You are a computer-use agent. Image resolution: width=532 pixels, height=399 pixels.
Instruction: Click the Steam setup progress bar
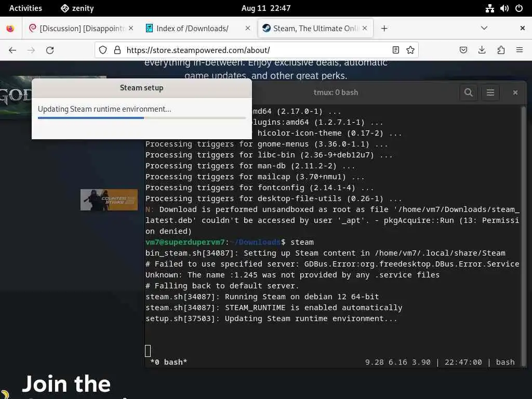pyautogui.click(x=142, y=118)
